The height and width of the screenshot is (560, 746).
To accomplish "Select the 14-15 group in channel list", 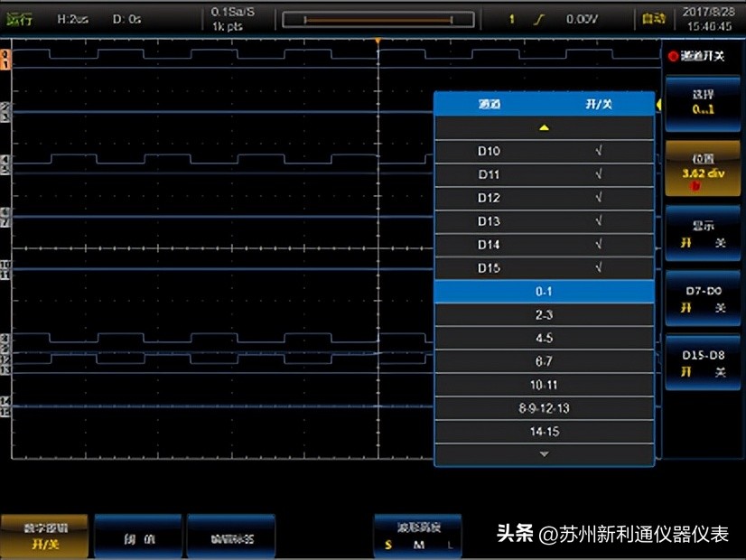I will click(x=544, y=431).
